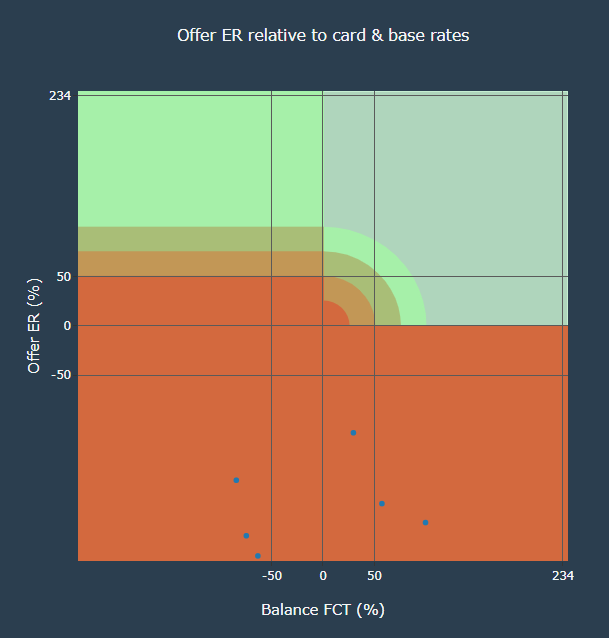Click the 0 tick label on x-axis

tap(322, 576)
